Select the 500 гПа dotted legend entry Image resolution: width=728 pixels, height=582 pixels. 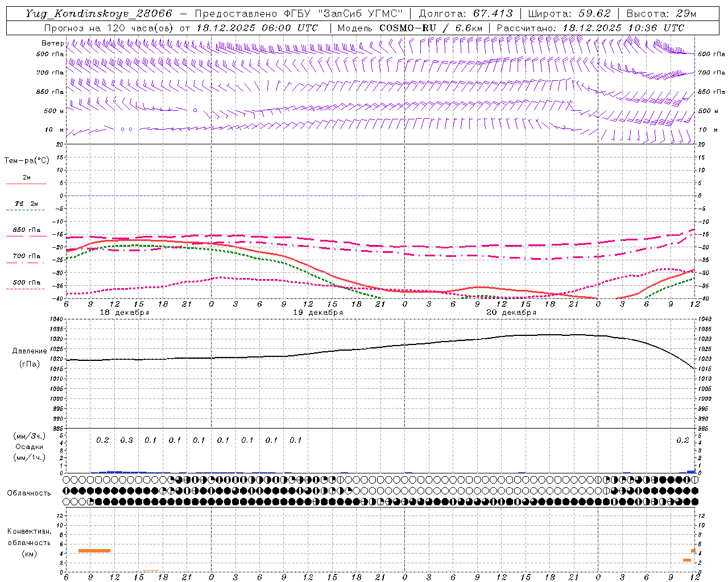pyautogui.click(x=26, y=282)
